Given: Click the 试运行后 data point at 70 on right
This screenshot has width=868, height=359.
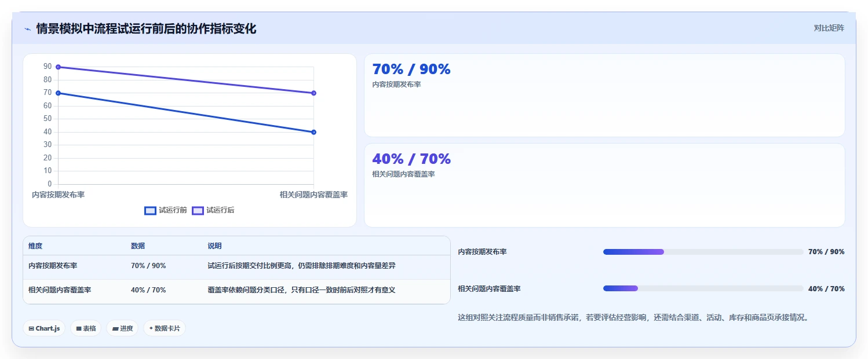Looking at the screenshot, I should point(313,93).
